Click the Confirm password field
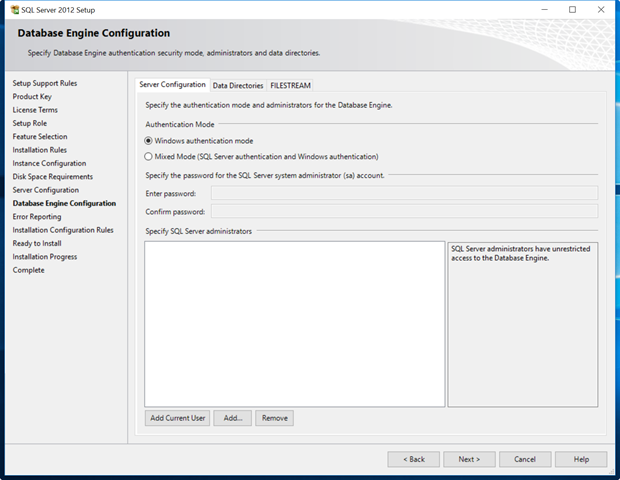 coord(404,212)
